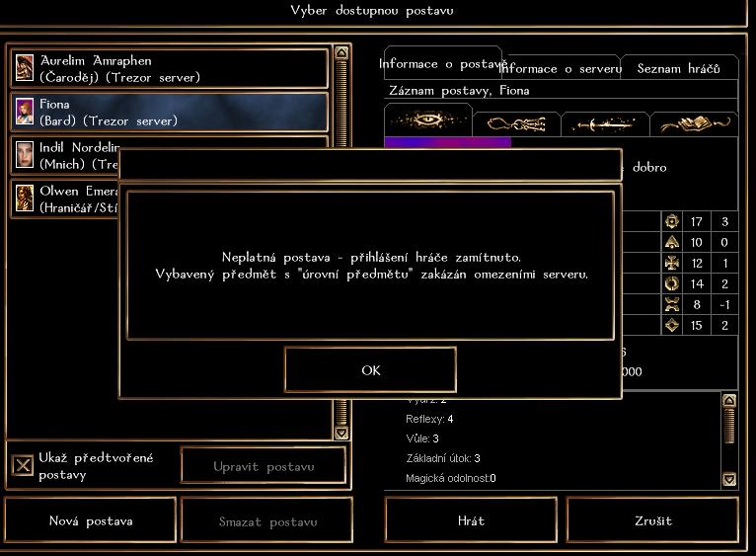Select Fiona's bard portrait
The width and height of the screenshot is (756, 556).
24,112
